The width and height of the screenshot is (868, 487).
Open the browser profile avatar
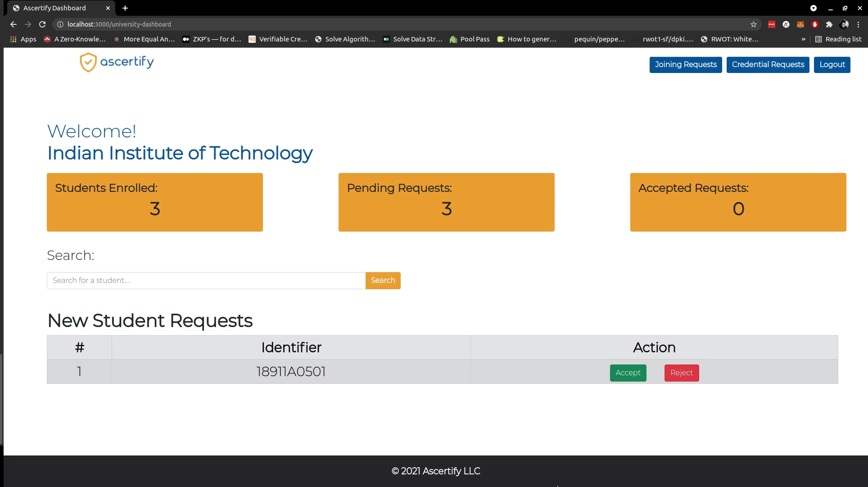point(844,24)
